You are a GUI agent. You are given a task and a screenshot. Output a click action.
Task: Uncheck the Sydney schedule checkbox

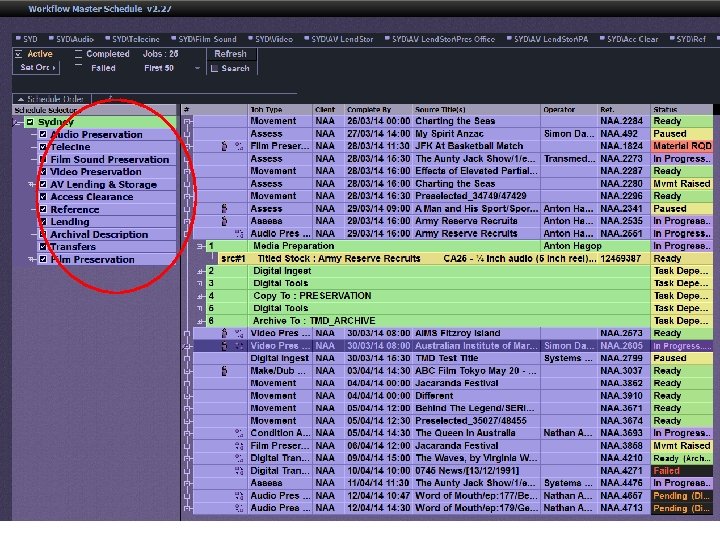(x=30, y=122)
